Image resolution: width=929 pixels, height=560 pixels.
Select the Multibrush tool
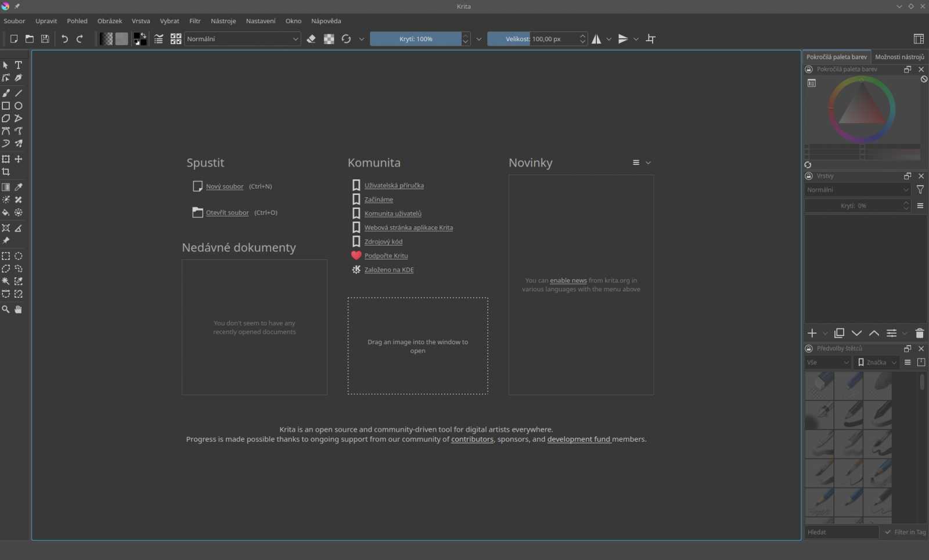point(19,144)
